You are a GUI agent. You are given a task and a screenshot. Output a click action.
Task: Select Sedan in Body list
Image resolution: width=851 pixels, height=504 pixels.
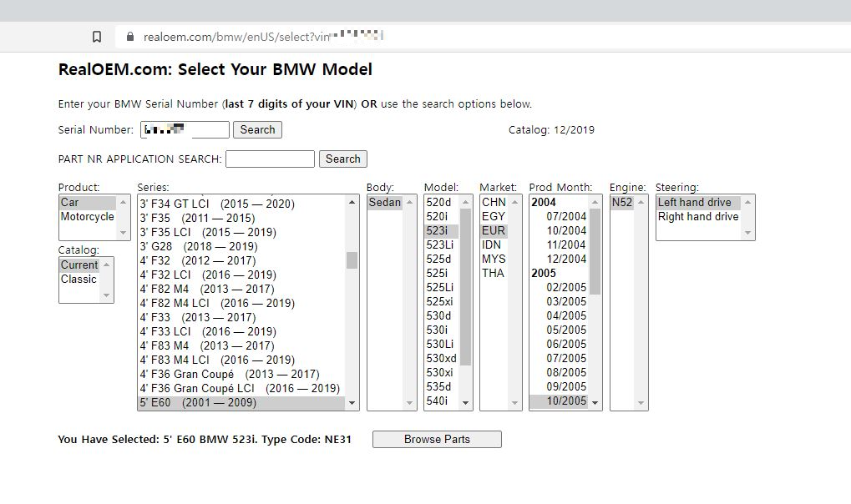coord(385,203)
